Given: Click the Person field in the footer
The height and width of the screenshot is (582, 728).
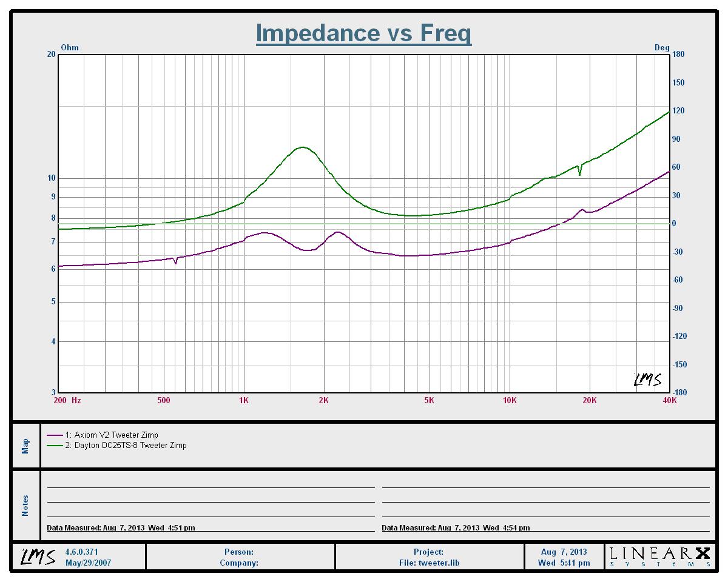Looking at the screenshot, I should [x=239, y=552].
